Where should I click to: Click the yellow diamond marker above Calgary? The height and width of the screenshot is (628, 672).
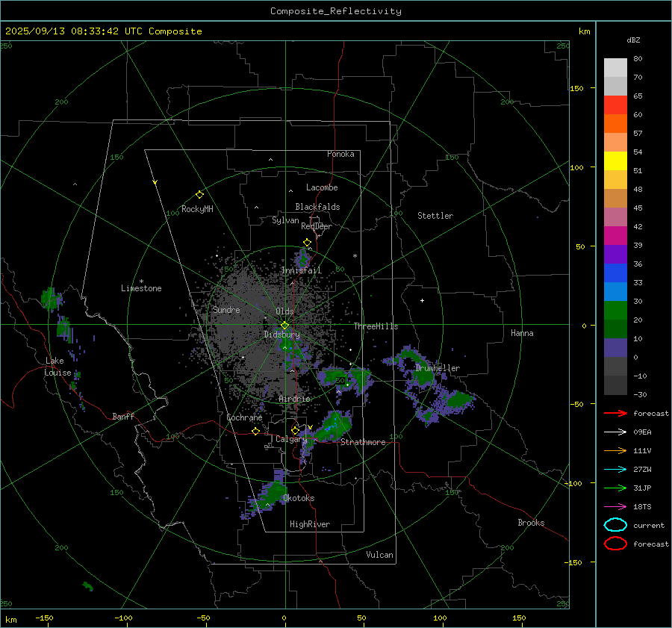(295, 430)
